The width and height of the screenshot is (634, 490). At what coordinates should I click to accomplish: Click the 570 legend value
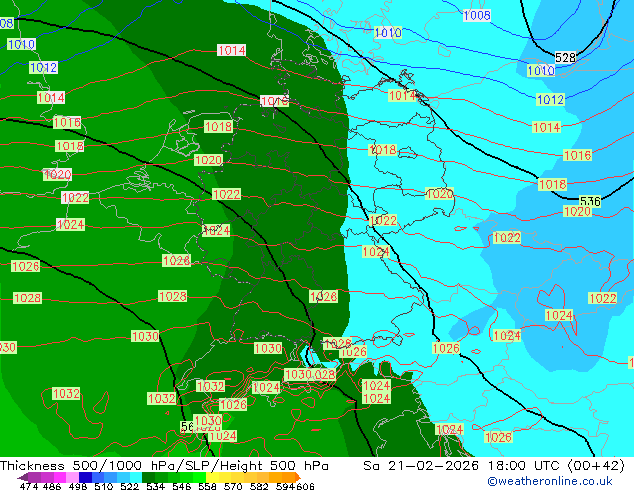233,486
